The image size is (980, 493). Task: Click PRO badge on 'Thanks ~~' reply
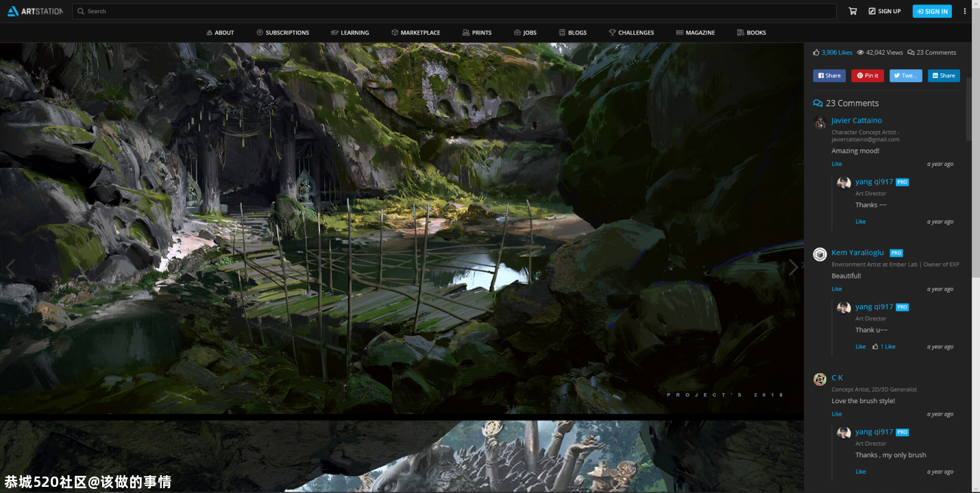(902, 182)
